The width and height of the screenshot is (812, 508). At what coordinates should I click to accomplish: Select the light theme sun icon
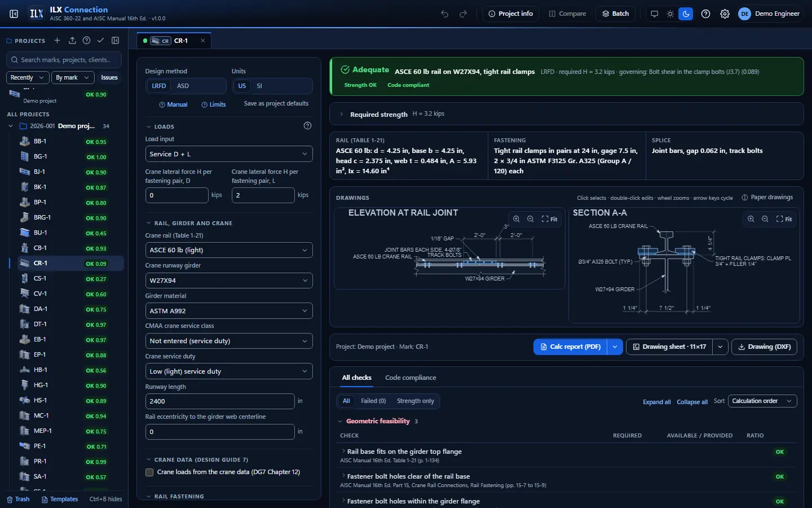click(x=670, y=14)
